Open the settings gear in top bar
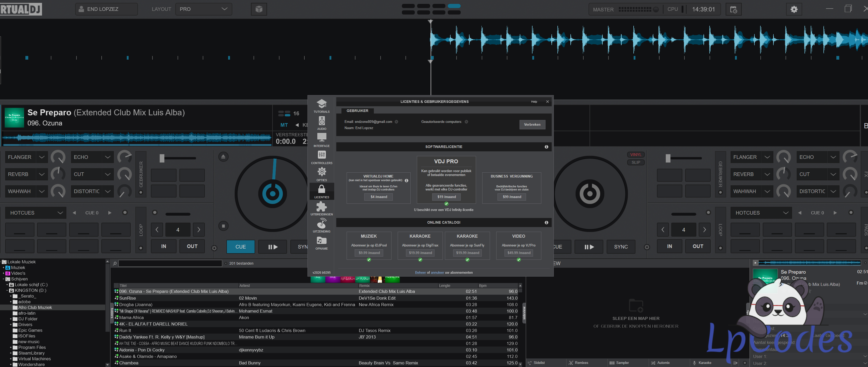The image size is (868, 367). pyautogui.click(x=794, y=9)
